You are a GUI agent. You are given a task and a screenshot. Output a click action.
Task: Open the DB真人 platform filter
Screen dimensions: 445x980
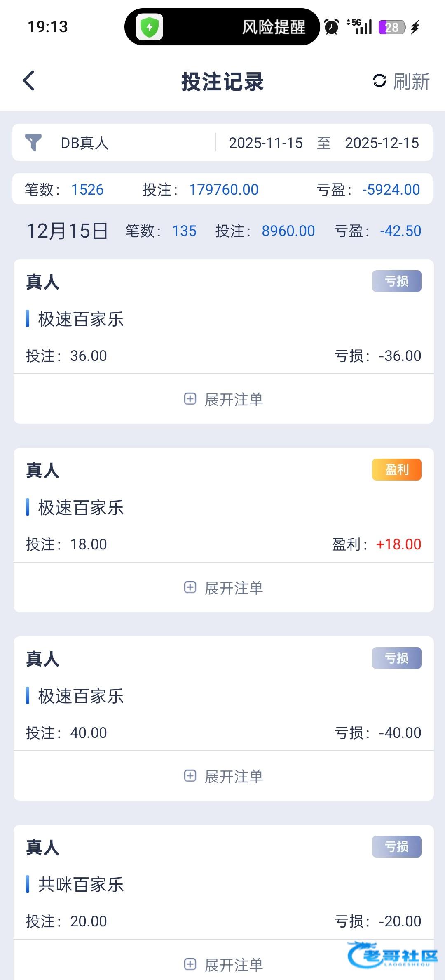click(84, 143)
